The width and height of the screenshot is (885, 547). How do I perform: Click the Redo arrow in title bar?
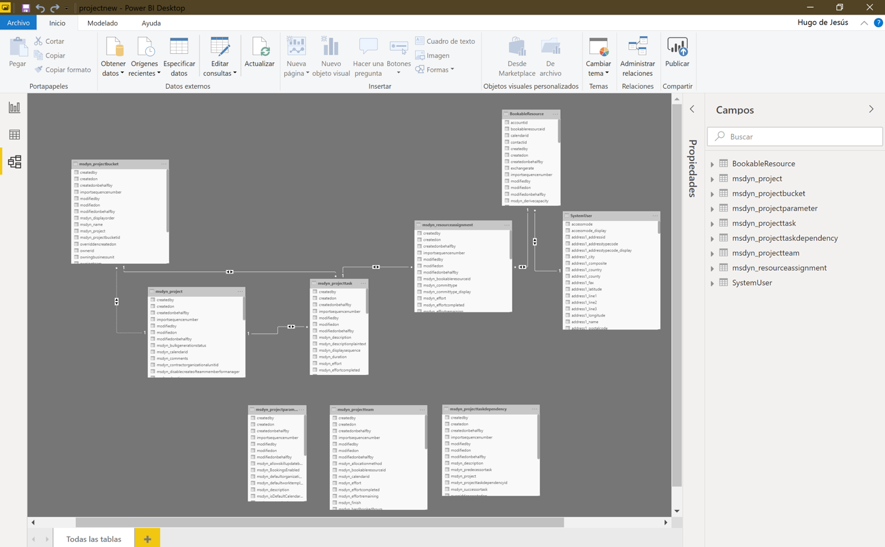click(x=55, y=8)
